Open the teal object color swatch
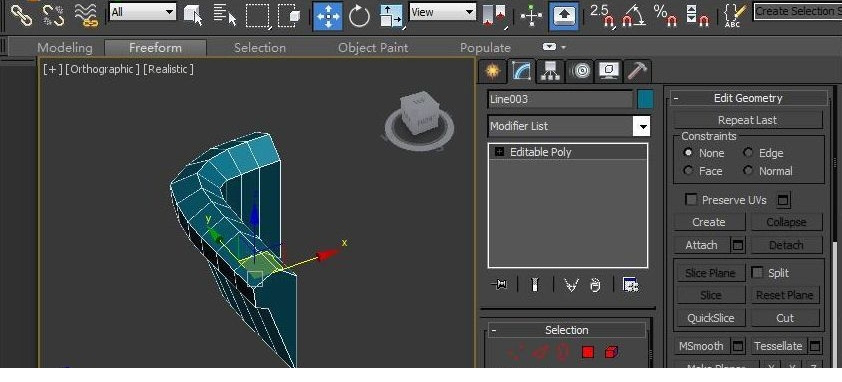The height and width of the screenshot is (382, 842). click(645, 99)
